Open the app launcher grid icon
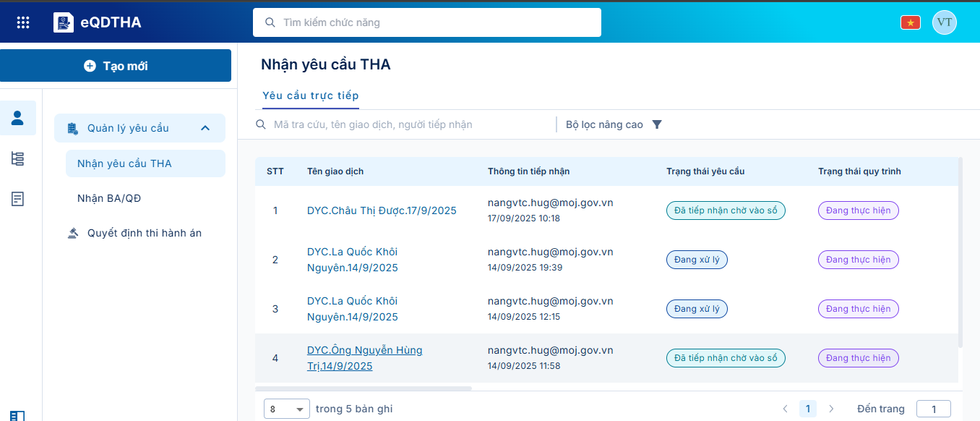 [23, 22]
